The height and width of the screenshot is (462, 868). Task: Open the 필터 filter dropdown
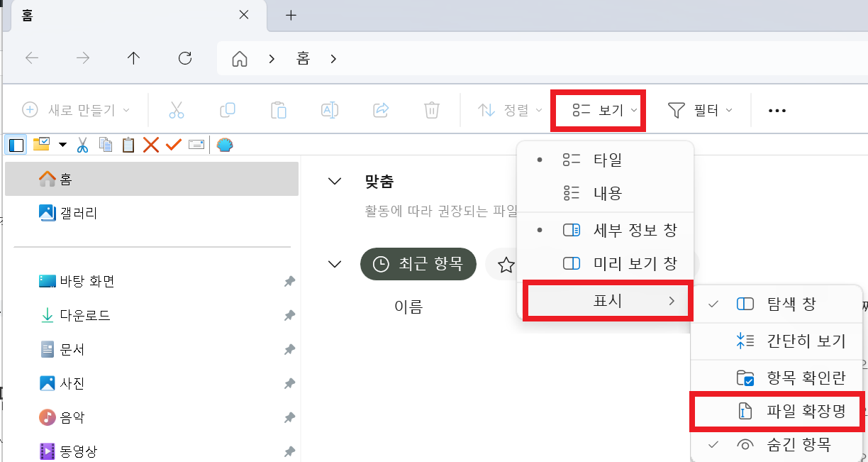pos(700,110)
